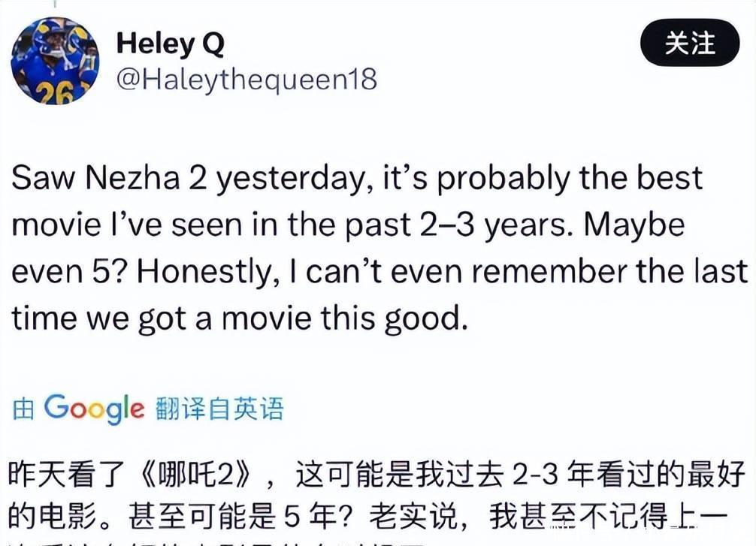Click Heley Q's profile avatar
Screen dimensions: 756x546
(54, 62)
